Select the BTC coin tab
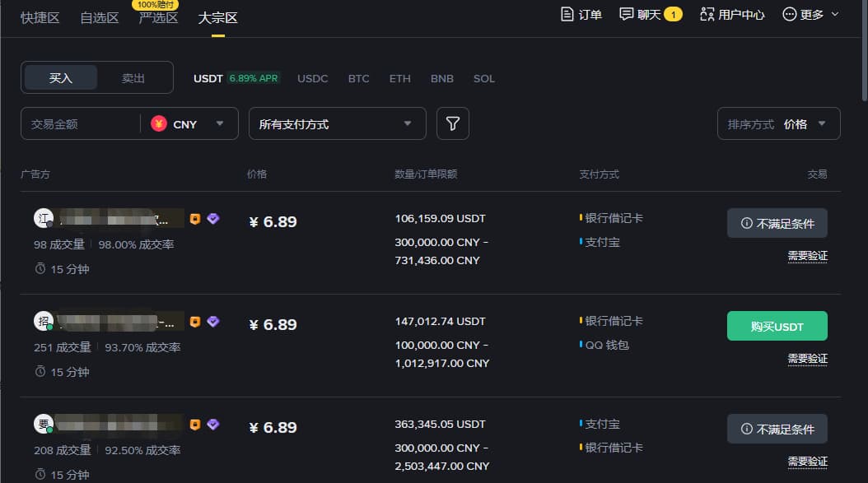Viewport: 868px width, 483px height. [358, 79]
